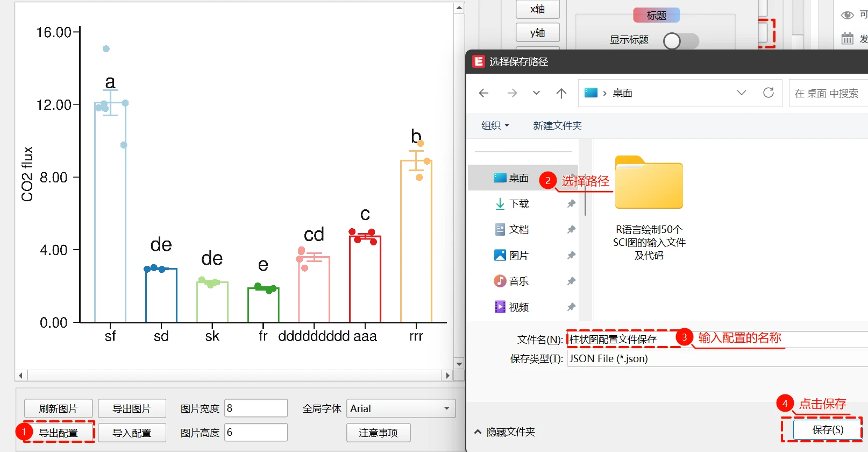868x452 pixels.
Task: Expand the 全局字体 Arial dropdown
Action: coord(446,408)
